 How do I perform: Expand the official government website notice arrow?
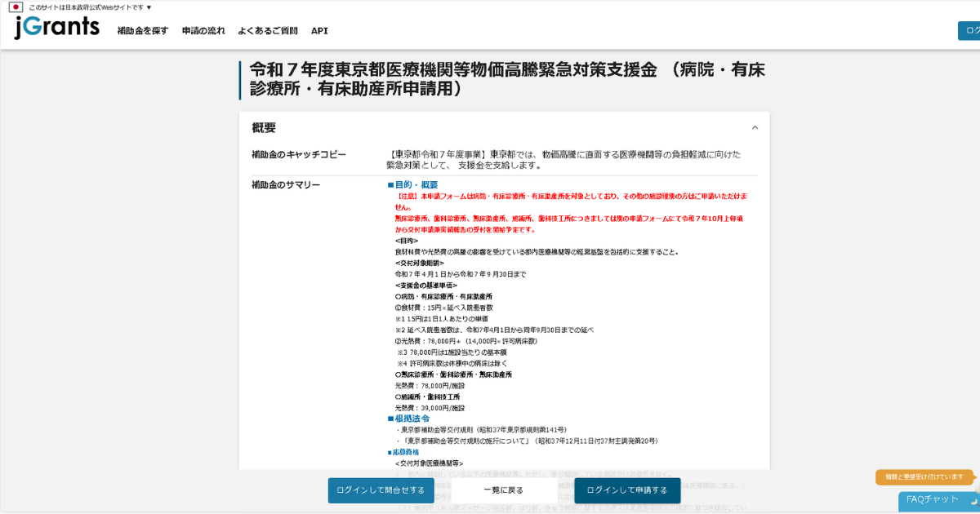pyautogui.click(x=149, y=7)
